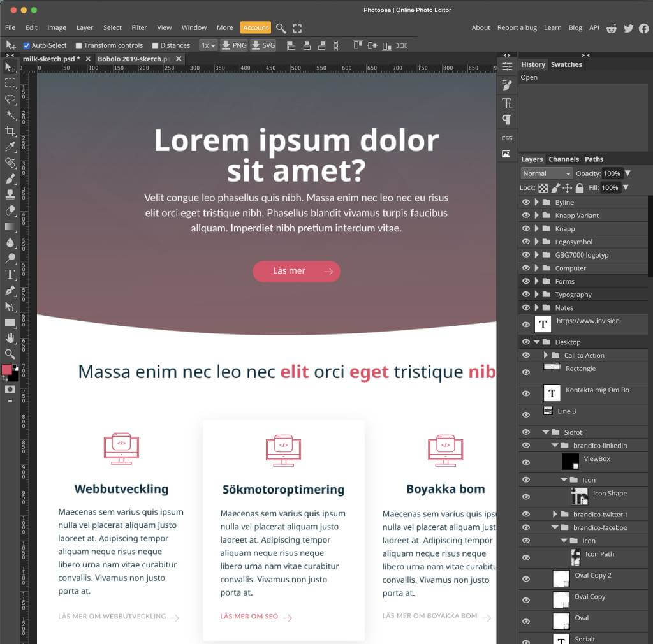Open the blend mode Normal dropdown
Image resolution: width=653 pixels, height=644 pixels.
547,173
